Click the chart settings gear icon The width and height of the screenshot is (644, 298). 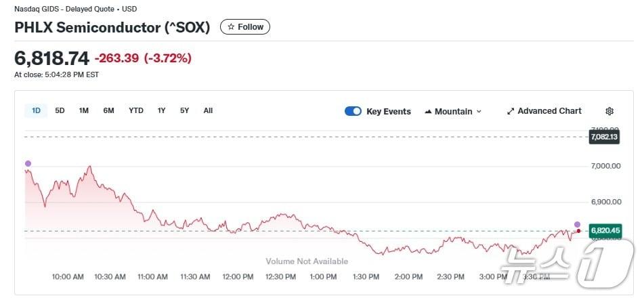(609, 111)
